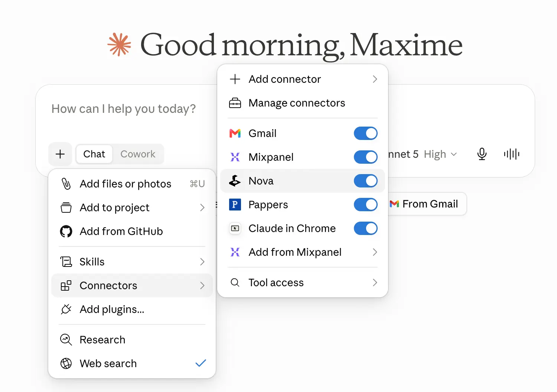Expand the Connectors submenu chevron

point(202,285)
